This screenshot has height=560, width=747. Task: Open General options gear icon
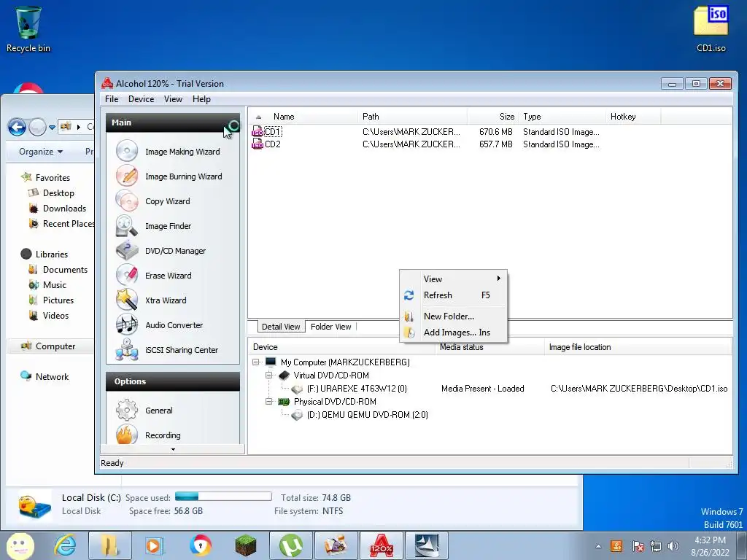127,410
